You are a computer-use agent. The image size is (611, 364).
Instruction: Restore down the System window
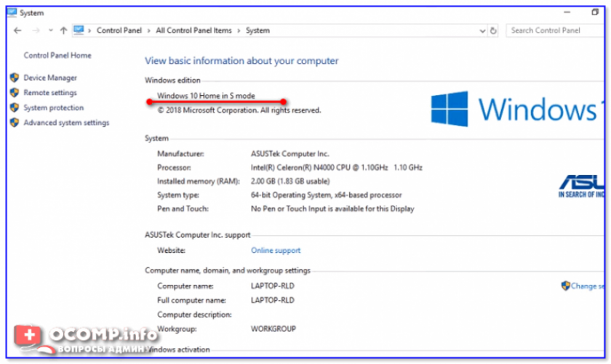[595, 12]
